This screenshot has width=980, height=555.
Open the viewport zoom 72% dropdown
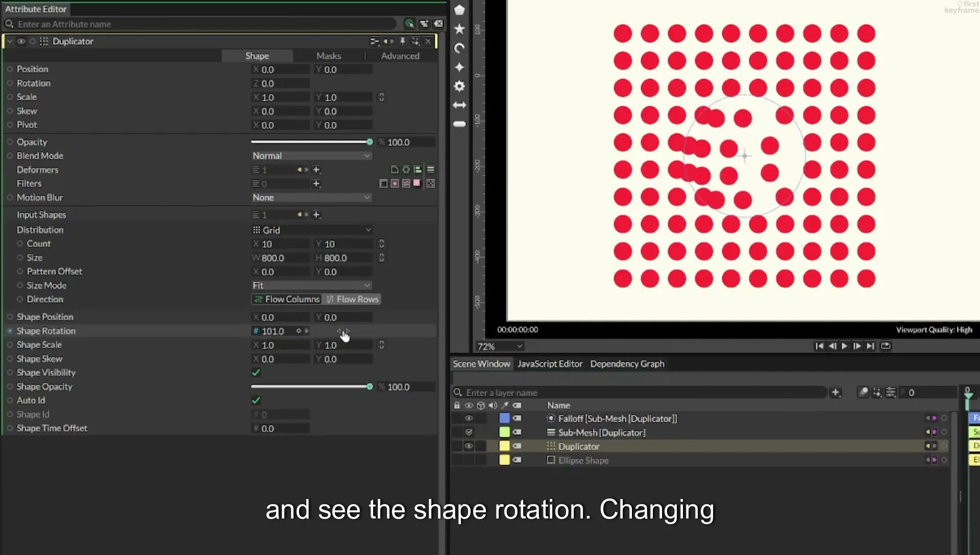(499, 346)
